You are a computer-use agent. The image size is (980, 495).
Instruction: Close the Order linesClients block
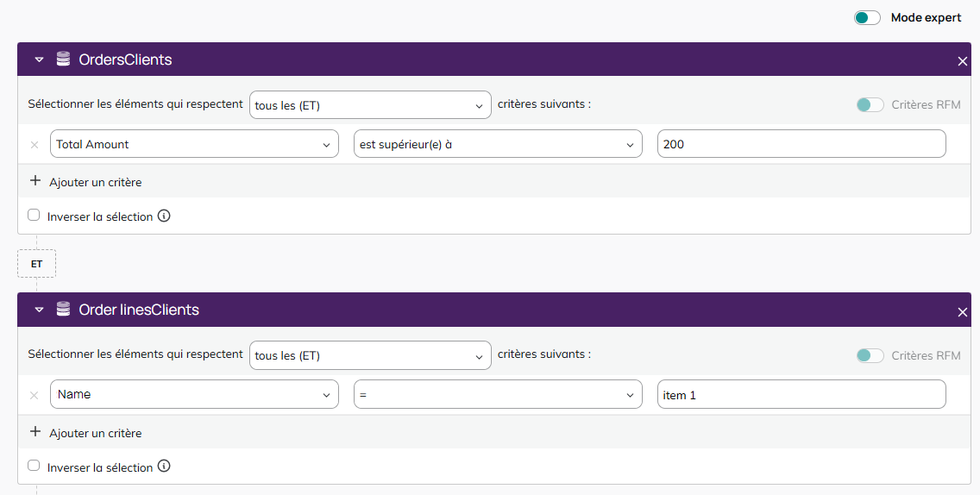click(x=962, y=312)
